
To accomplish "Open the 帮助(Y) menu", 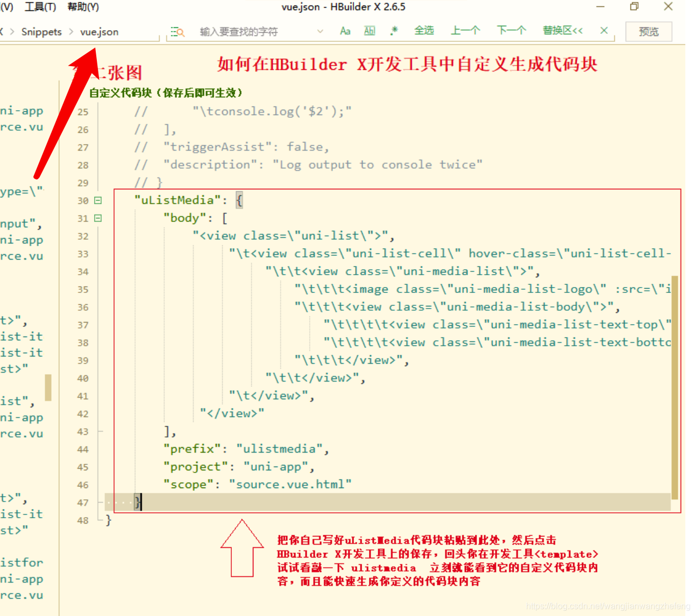I will [83, 7].
